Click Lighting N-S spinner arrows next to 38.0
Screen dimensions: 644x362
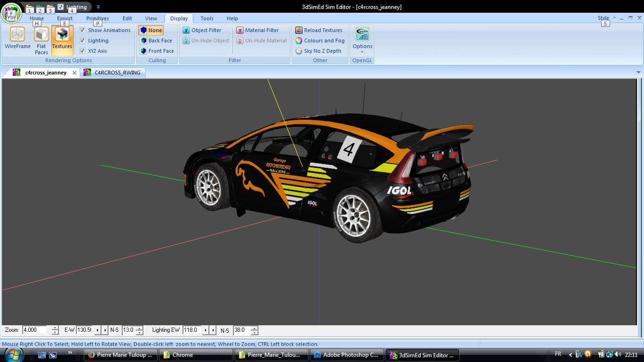pyautogui.click(x=255, y=330)
